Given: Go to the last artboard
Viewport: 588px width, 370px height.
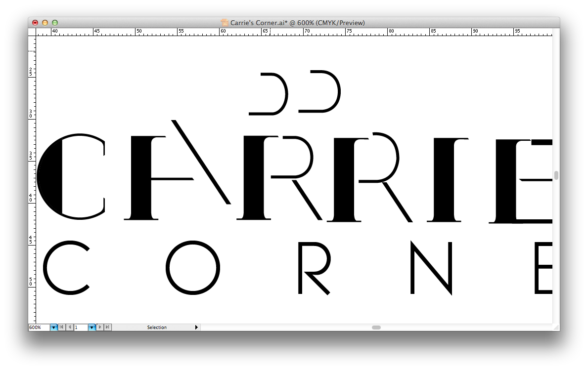Looking at the screenshot, I should [x=108, y=327].
